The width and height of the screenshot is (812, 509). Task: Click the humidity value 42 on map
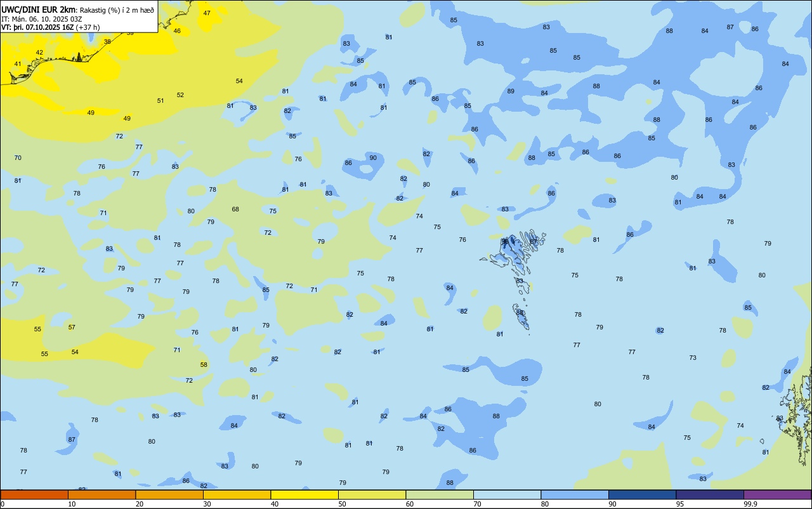point(39,53)
